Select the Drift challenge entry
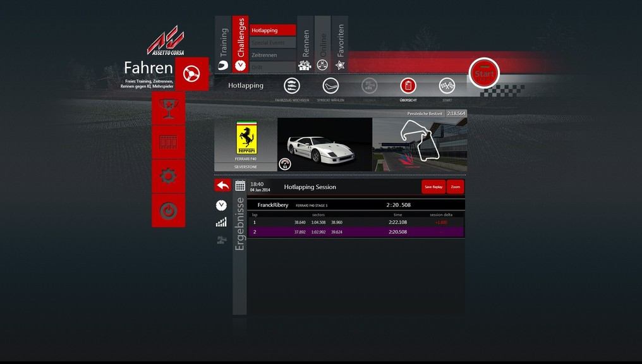 pyautogui.click(x=273, y=67)
